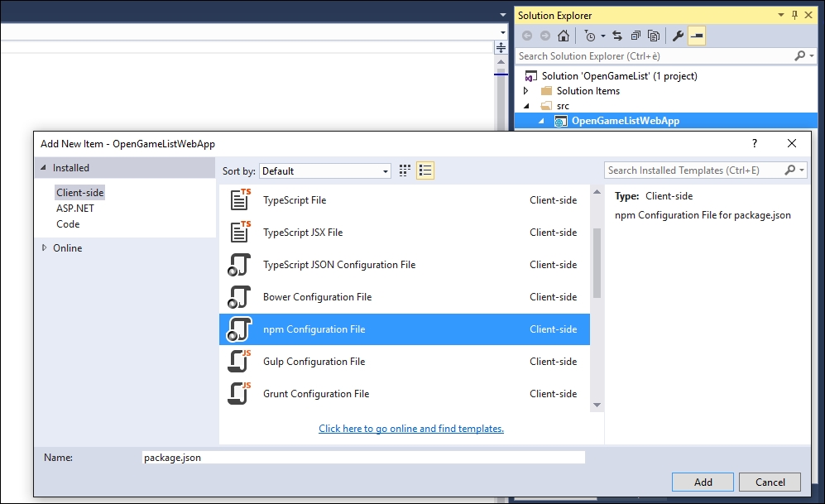Click npm Configuration File icon
This screenshot has height=504, width=825.
[239, 329]
